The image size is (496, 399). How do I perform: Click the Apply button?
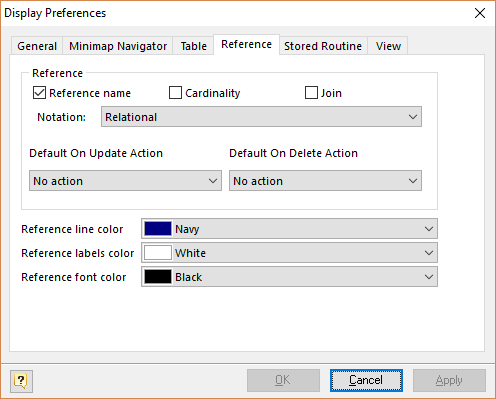coord(449,380)
